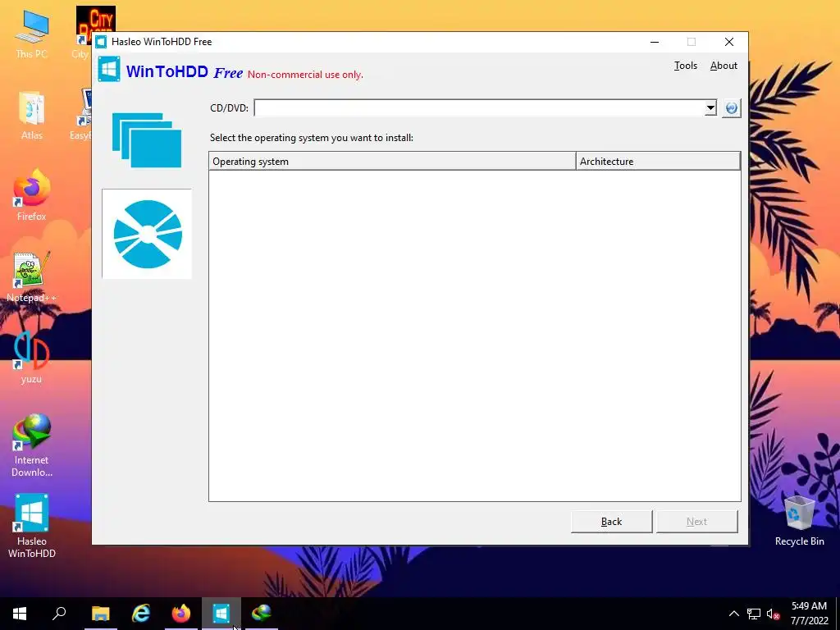Open the Windows Start menu
Viewport: 840px width, 630px height.
[20, 614]
